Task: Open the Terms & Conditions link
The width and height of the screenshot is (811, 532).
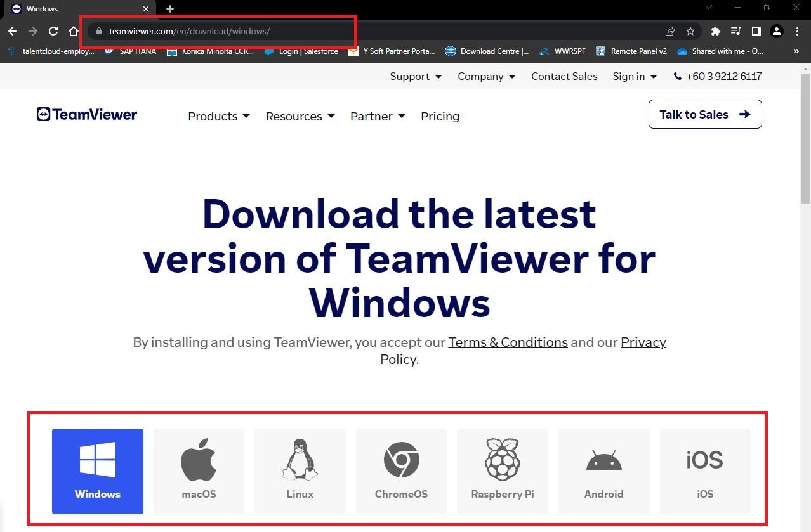Action: click(x=507, y=342)
